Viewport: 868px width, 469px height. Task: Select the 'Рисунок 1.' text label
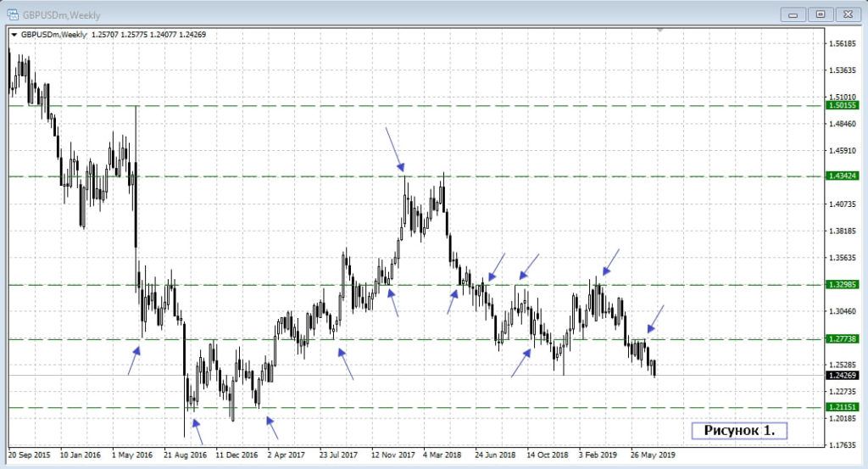tap(739, 431)
